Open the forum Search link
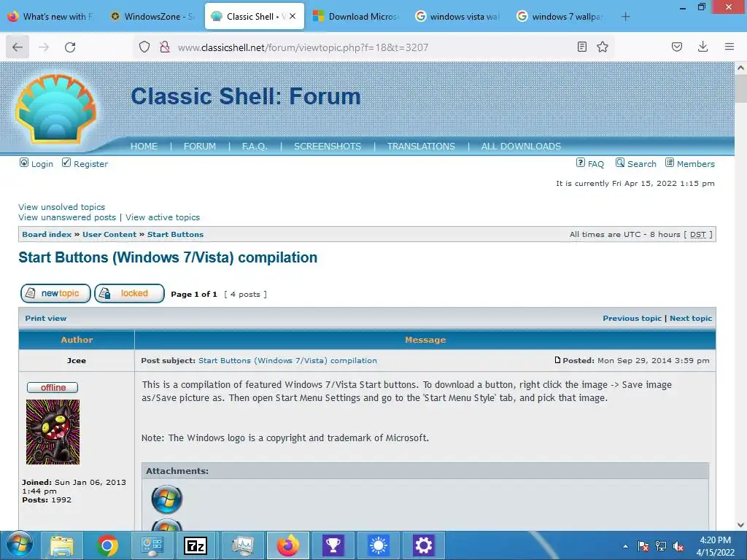Screen dimensions: 747x560 click(x=636, y=163)
